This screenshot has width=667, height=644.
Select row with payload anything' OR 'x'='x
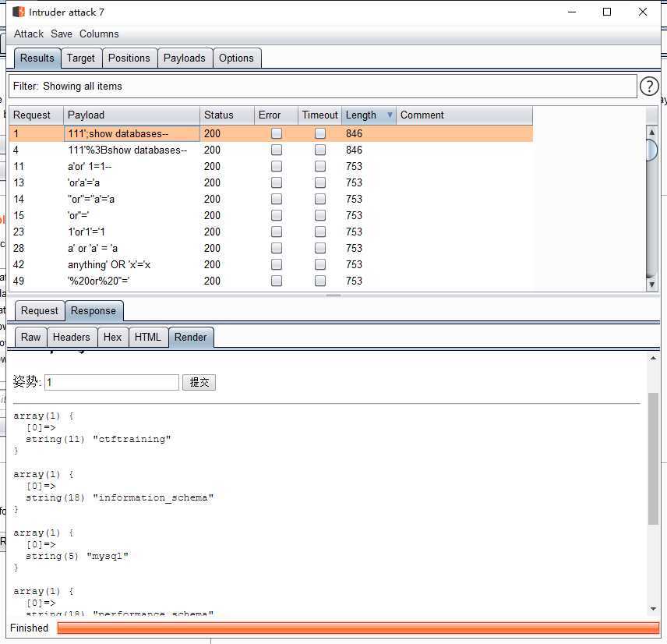[x=270, y=265]
